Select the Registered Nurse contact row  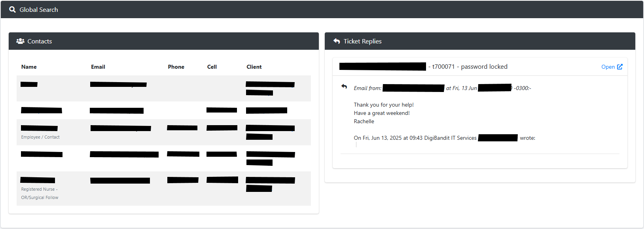tap(164, 188)
